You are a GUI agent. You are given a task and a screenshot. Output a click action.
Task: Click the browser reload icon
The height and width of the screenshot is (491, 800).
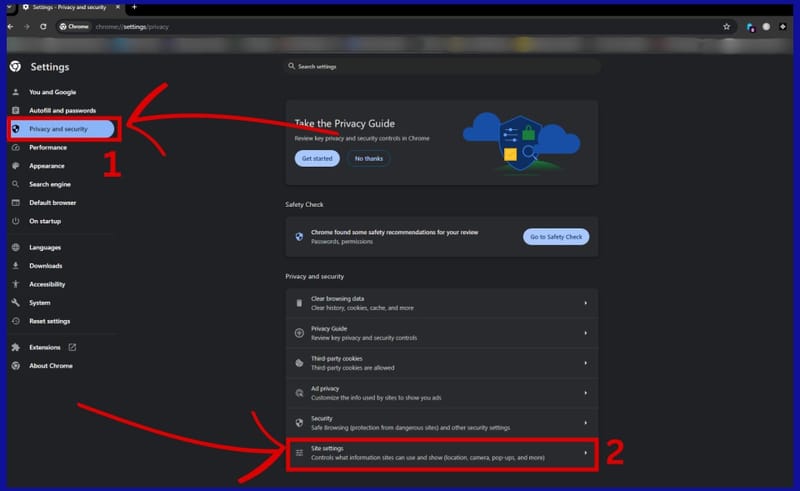click(x=43, y=26)
